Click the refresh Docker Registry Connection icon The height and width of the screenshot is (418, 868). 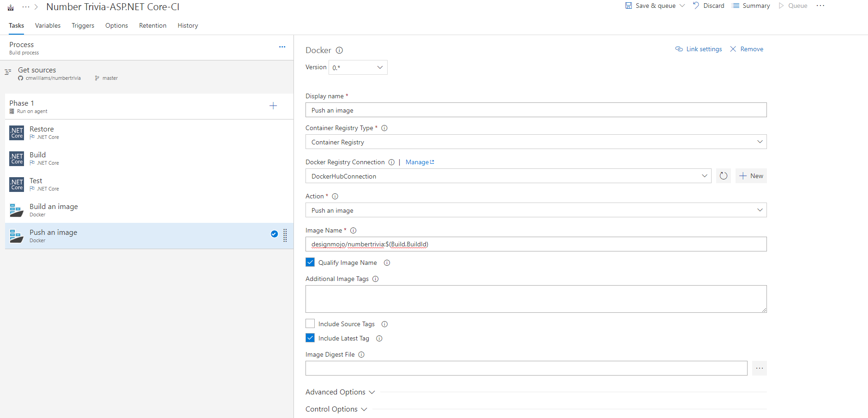tap(723, 176)
